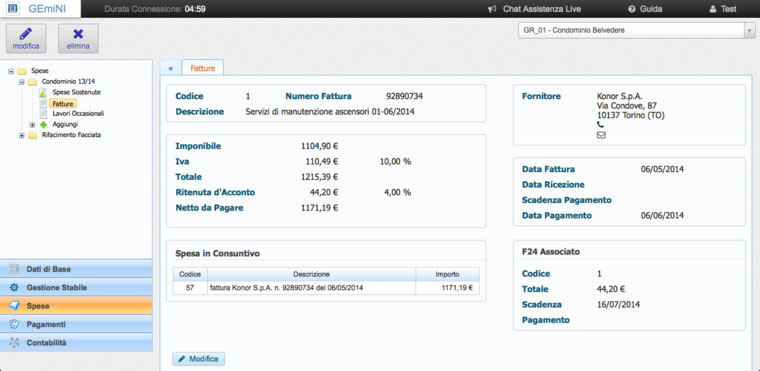This screenshot has height=371, width=760.
Task: Click the Iva value '110,49 €'
Action: coord(322,161)
